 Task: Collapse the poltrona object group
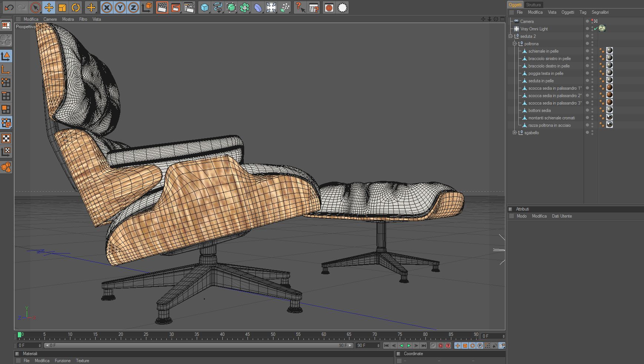[514, 44]
